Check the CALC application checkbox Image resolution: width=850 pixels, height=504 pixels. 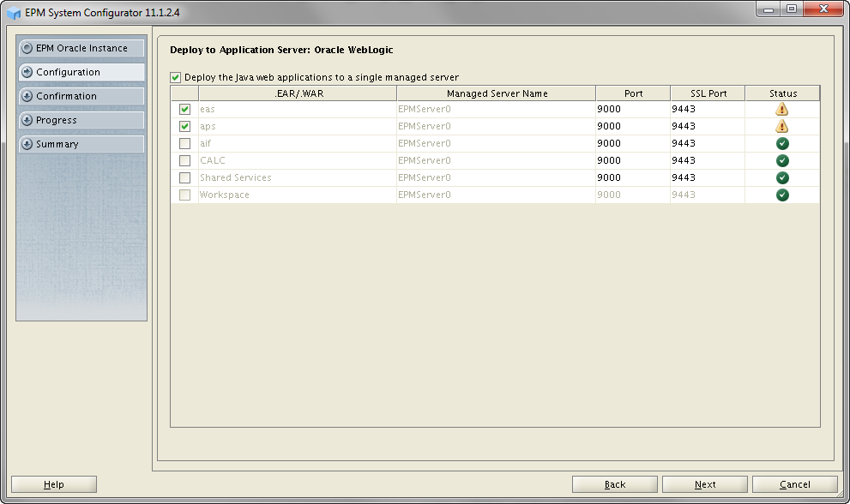[185, 160]
